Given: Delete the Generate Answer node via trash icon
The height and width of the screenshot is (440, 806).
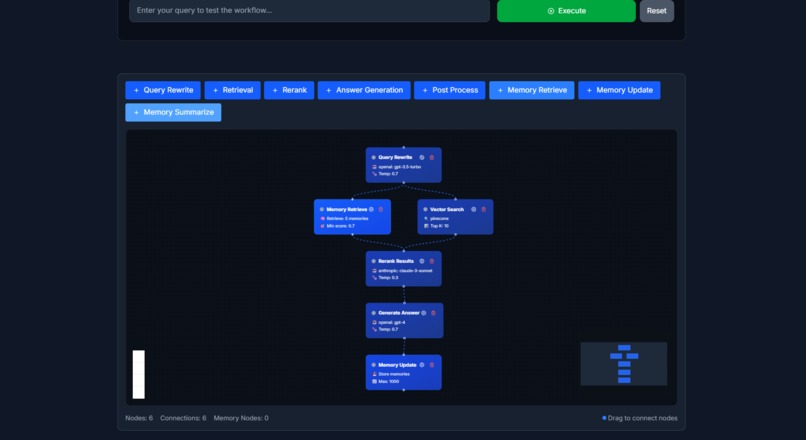Looking at the screenshot, I should tap(433, 313).
